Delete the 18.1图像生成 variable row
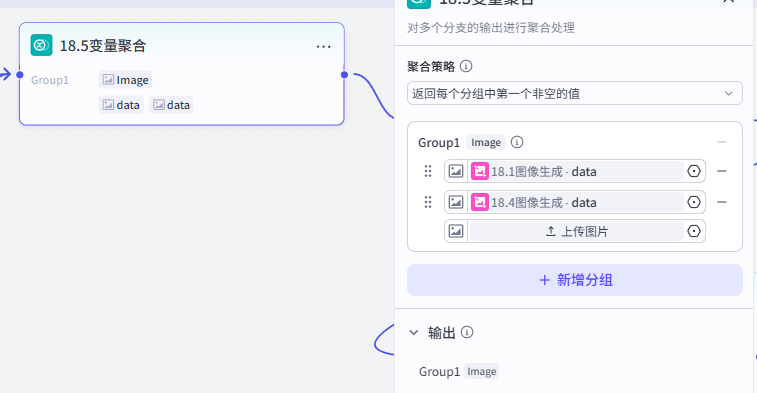Image resolution: width=757 pixels, height=393 pixels. (722, 171)
